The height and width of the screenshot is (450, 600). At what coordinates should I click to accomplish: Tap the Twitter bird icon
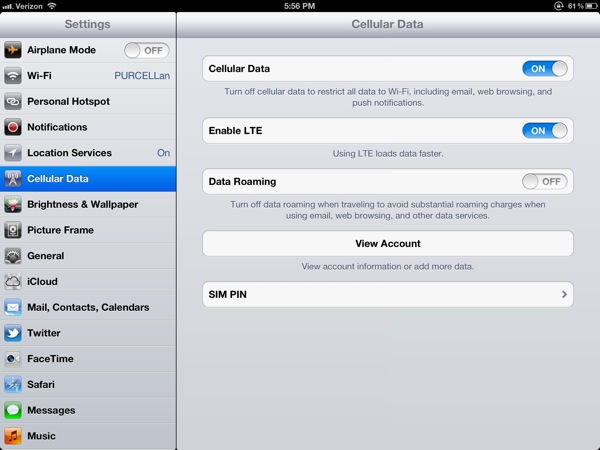[13, 333]
